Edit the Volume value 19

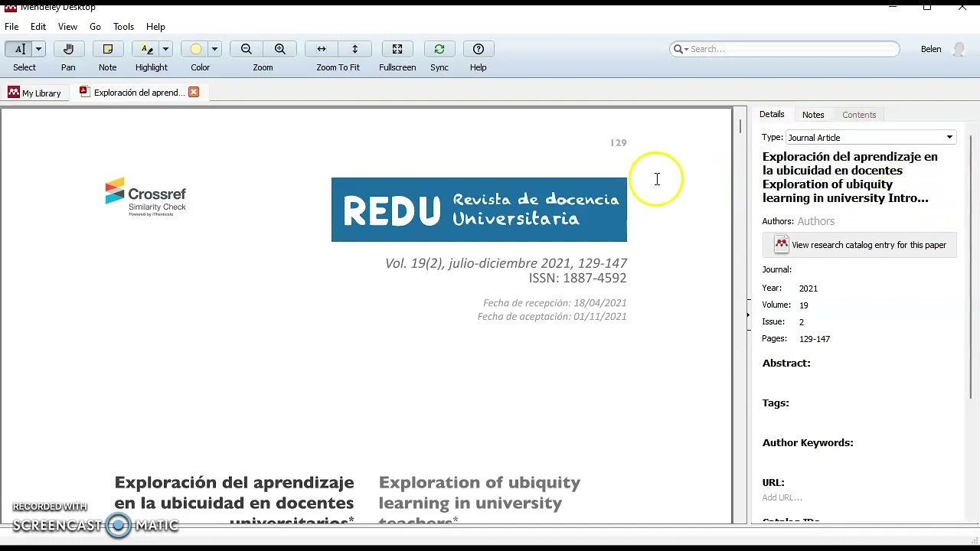[x=804, y=305]
